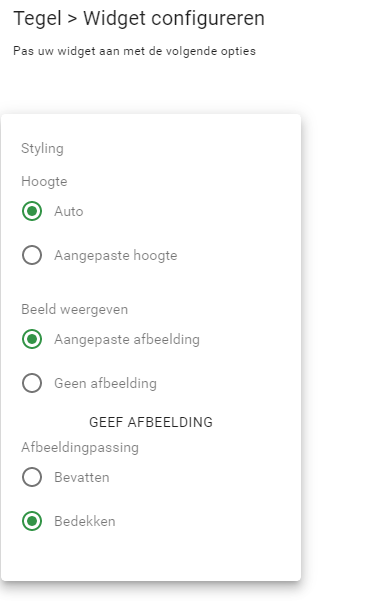The height and width of the screenshot is (601, 369).
Task: Click the 'Pas uw widget aan' subtitle text
Action: [134, 51]
